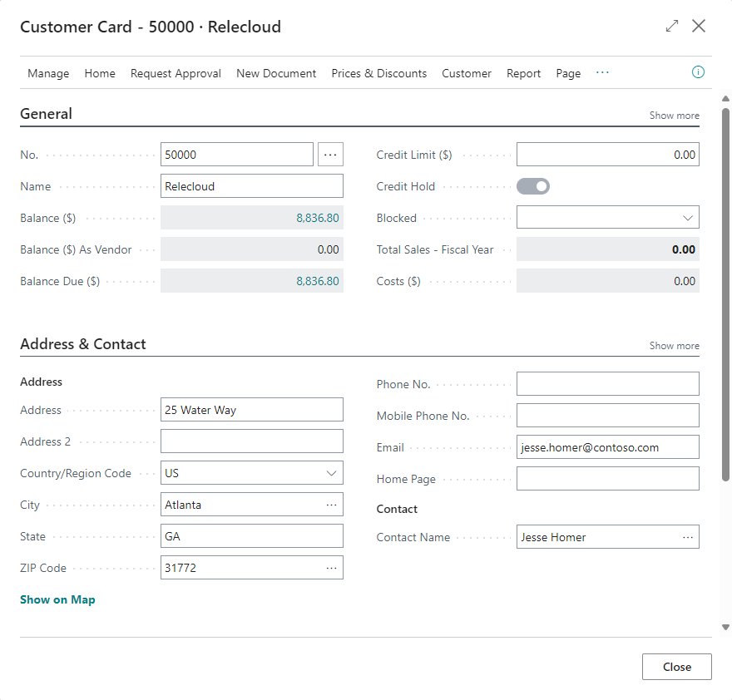Open the Customer menu
Image resolution: width=732 pixels, height=700 pixels.
[467, 73]
